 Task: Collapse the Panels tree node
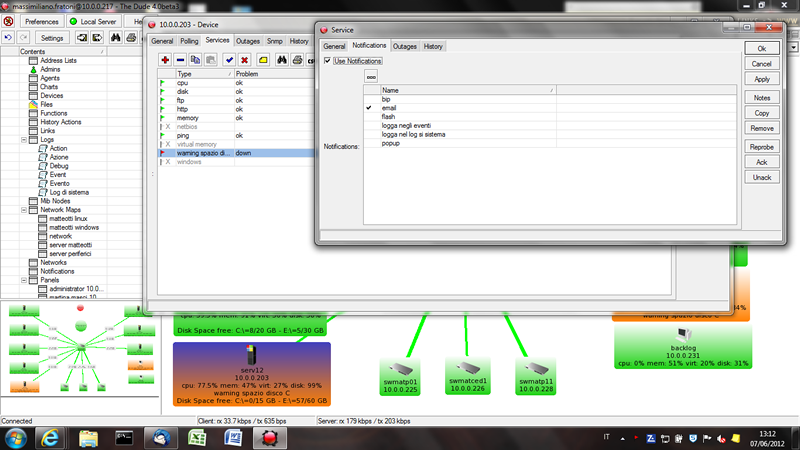coord(24,281)
